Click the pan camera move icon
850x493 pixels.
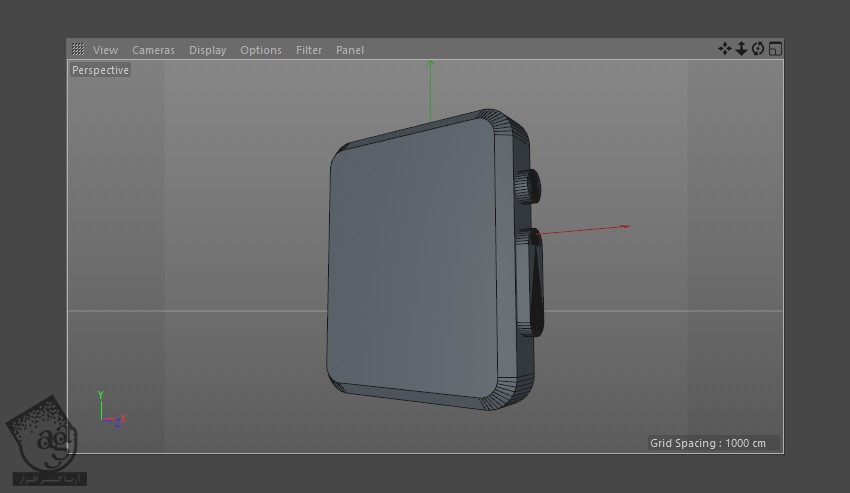pyautogui.click(x=725, y=48)
